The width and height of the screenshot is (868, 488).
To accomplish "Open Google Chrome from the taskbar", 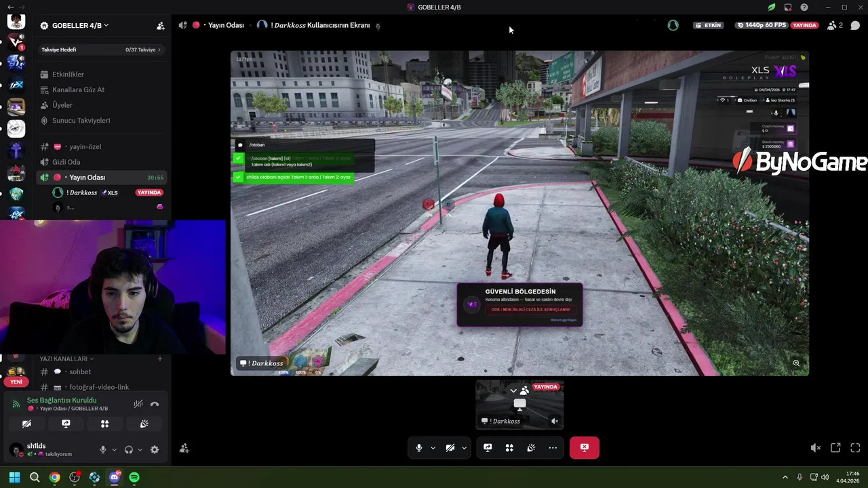I will click(x=54, y=477).
